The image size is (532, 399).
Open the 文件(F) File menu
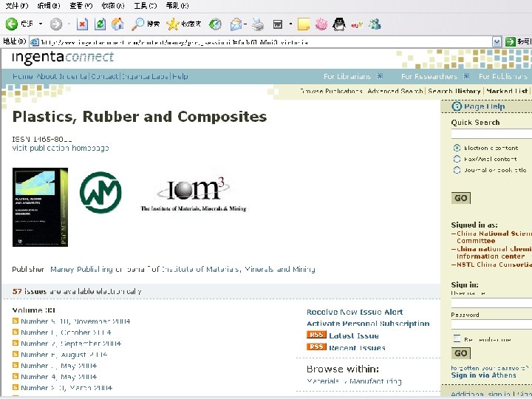[16, 5]
